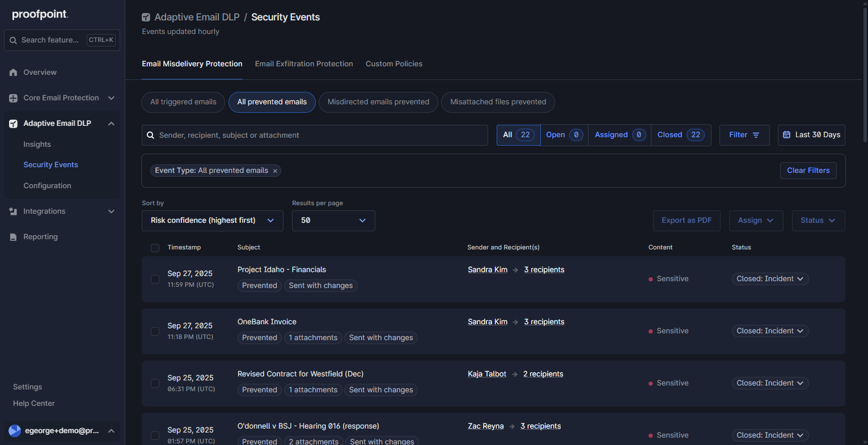Open status dropdown for OneBank Invoice row
The image size is (868, 445).
(x=770, y=331)
